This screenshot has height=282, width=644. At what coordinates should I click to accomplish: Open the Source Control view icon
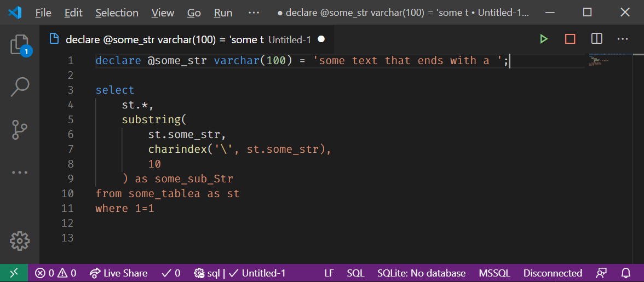coord(20,130)
